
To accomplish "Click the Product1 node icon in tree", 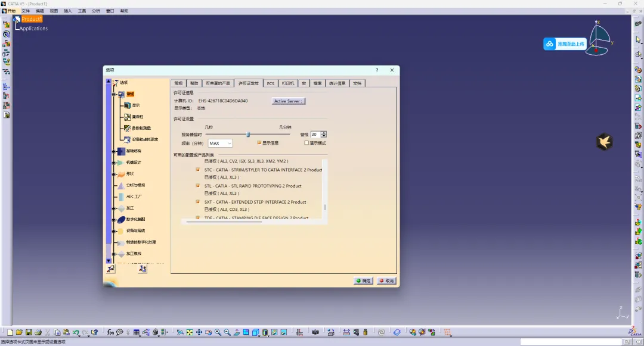I will (x=17, y=19).
